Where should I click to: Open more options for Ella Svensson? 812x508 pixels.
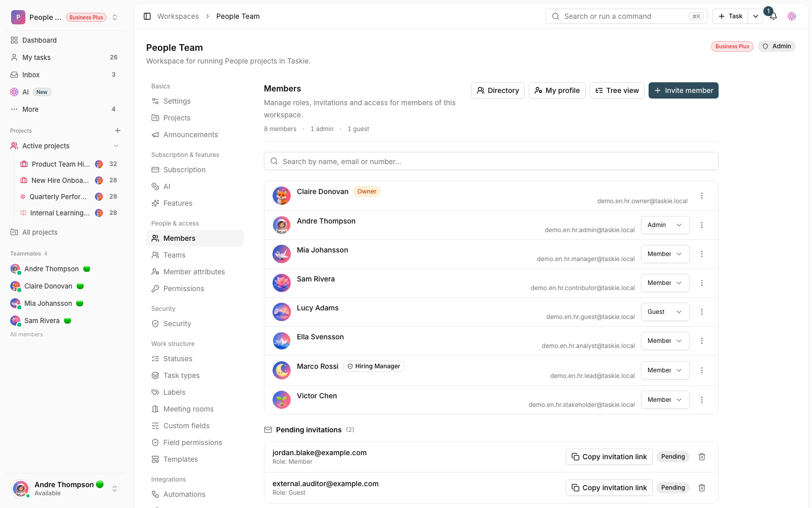tap(702, 341)
